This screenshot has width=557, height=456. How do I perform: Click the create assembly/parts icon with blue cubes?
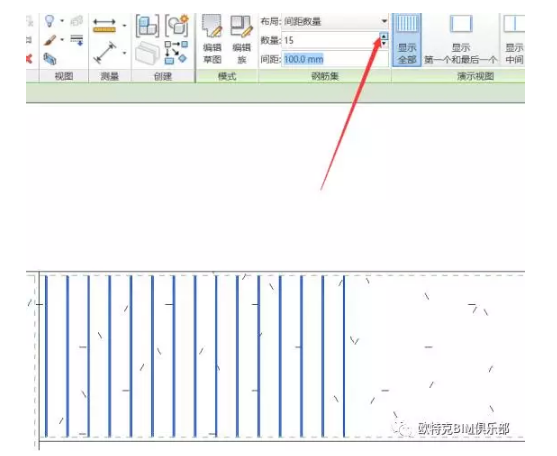pyautogui.click(x=147, y=26)
